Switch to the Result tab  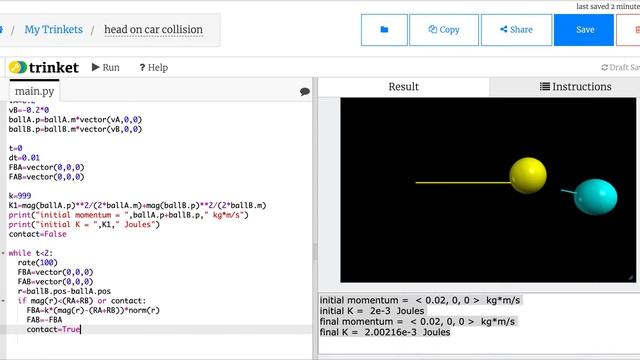point(403,87)
